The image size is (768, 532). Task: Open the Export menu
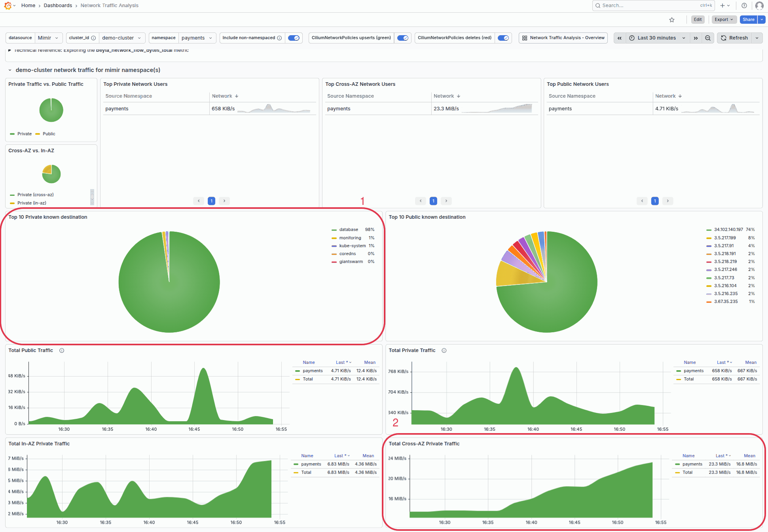(x=724, y=19)
